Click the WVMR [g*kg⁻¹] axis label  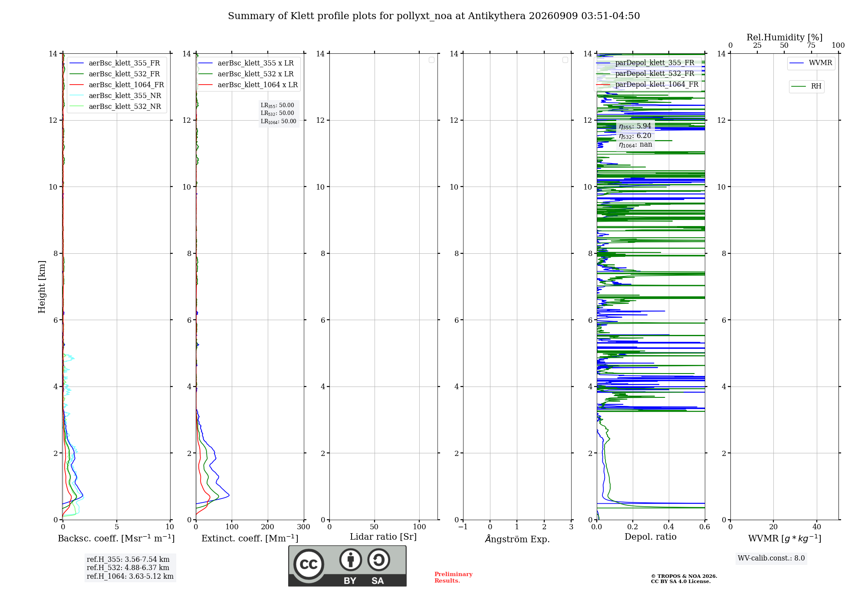point(785,539)
